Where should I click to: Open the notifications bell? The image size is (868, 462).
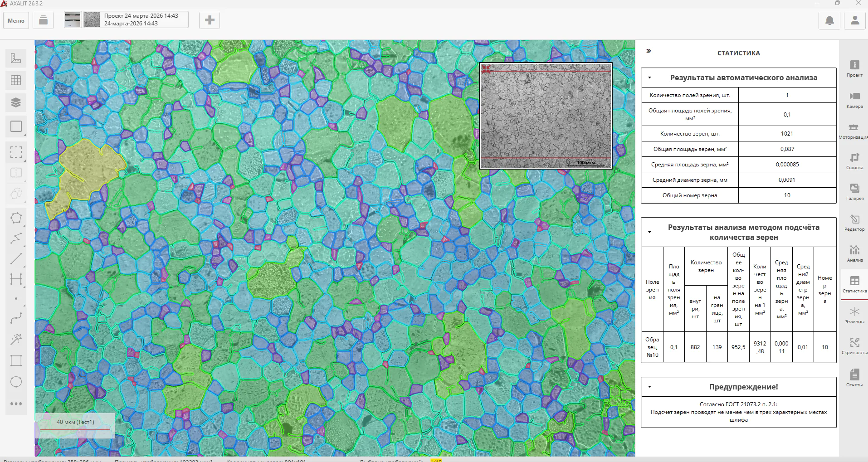[829, 20]
